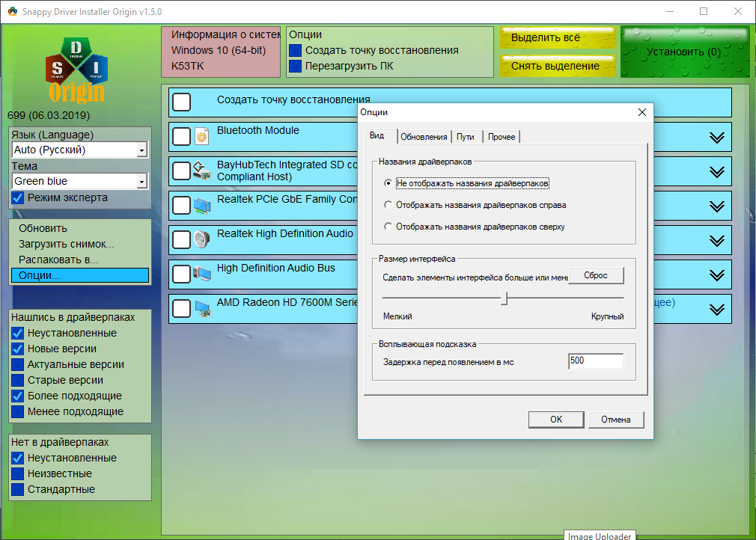Select Отображать названия драйверпаков сверху radio
The height and width of the screenshot is (540, 756).
pos(388,227)
